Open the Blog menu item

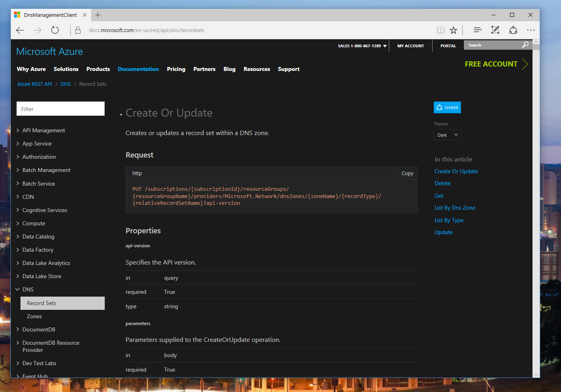230,69
